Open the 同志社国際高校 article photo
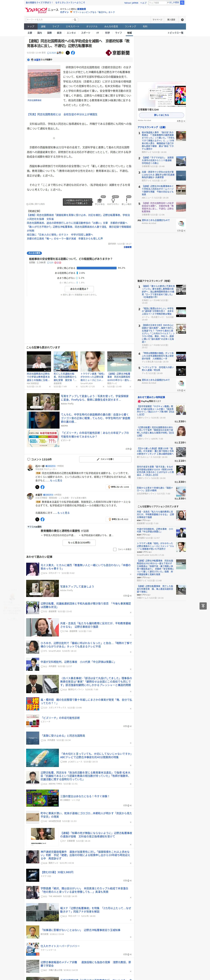Screen dimensions: 210x980 click(44, 81)
